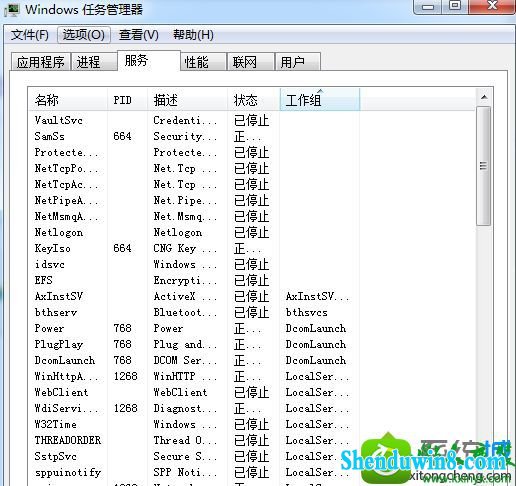The image size is (516, 486).
Task: Switch to the 应用程序 tab
Action: (x=40, y=62)
